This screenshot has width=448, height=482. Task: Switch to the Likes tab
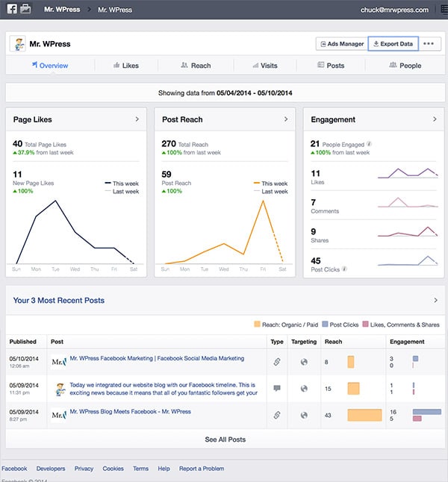(126, 66)
